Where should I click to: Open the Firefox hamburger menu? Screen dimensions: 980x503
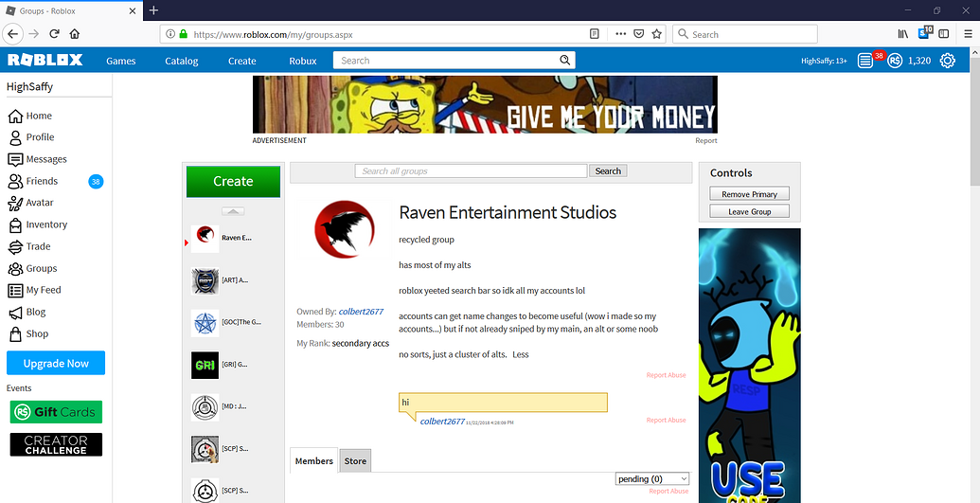click(x=968, y=34)
